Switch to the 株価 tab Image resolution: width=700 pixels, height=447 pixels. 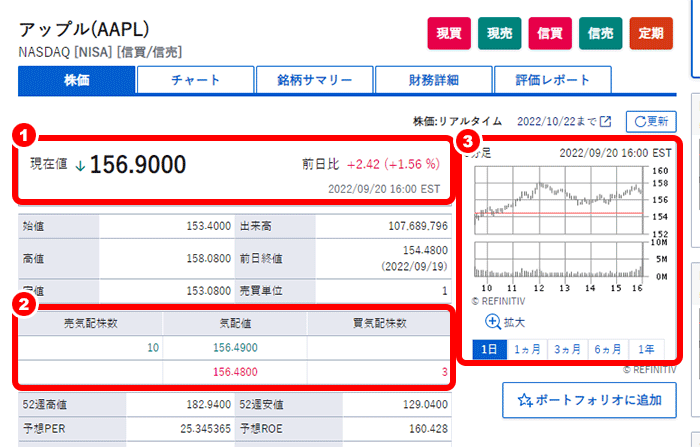77,80
